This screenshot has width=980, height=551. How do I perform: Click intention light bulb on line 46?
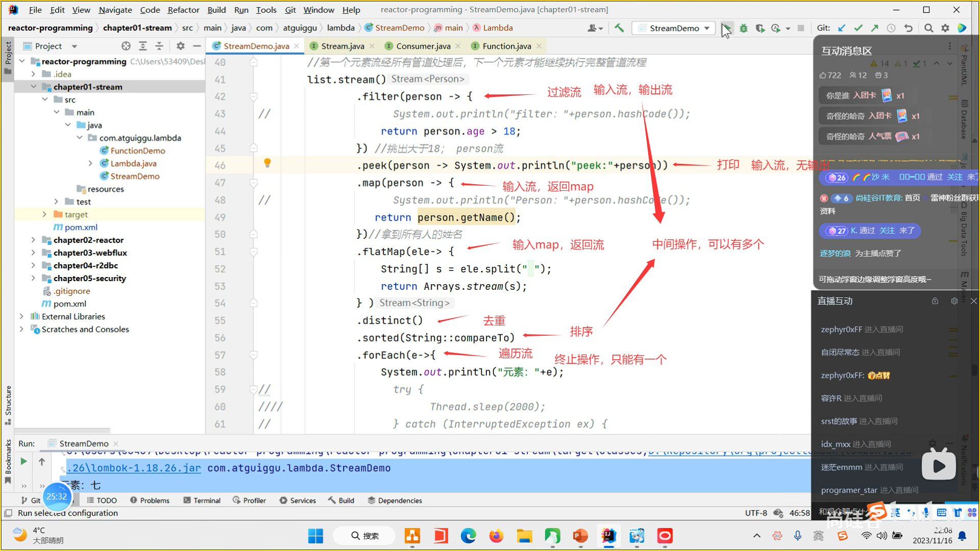(x=267, y=163)
